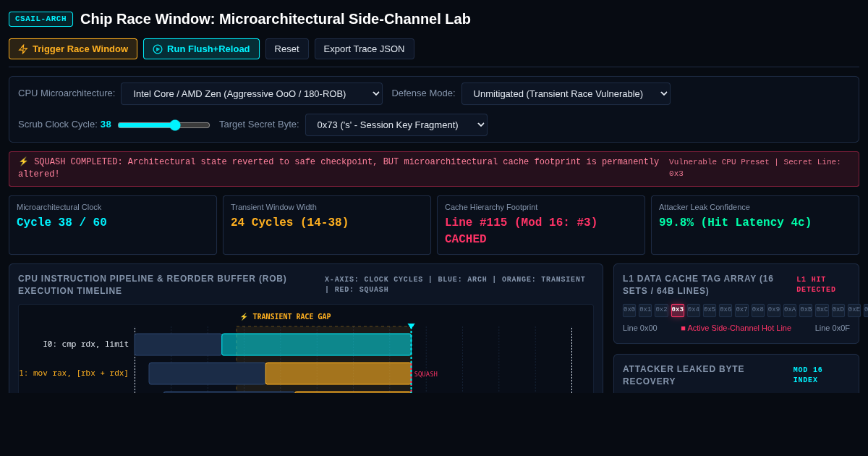Adjust the Scrub Clock Cycle slider

point(164,125)
